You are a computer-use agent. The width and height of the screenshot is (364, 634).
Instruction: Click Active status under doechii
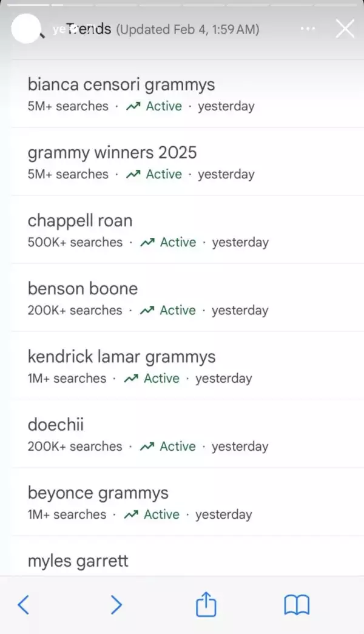tap(177, 447)
